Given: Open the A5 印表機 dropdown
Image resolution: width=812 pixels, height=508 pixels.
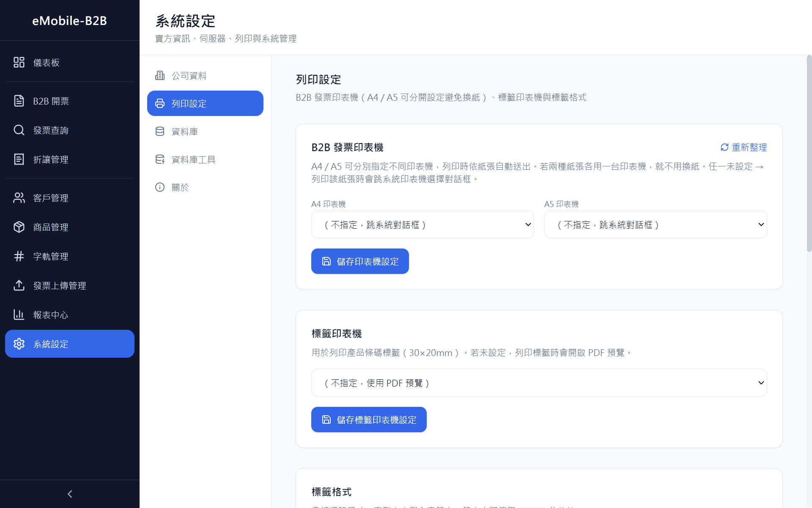Looking at the screenshot, I should click(656, 224).
